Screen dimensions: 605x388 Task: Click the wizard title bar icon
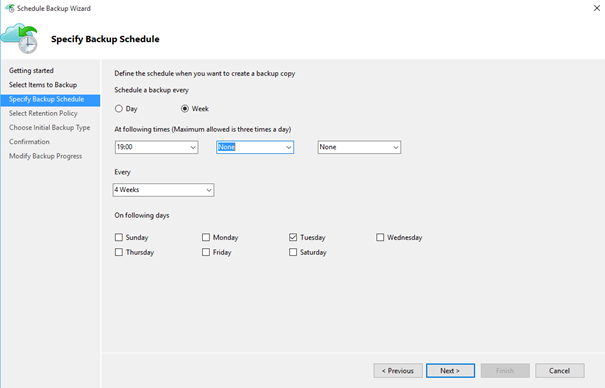10,8
